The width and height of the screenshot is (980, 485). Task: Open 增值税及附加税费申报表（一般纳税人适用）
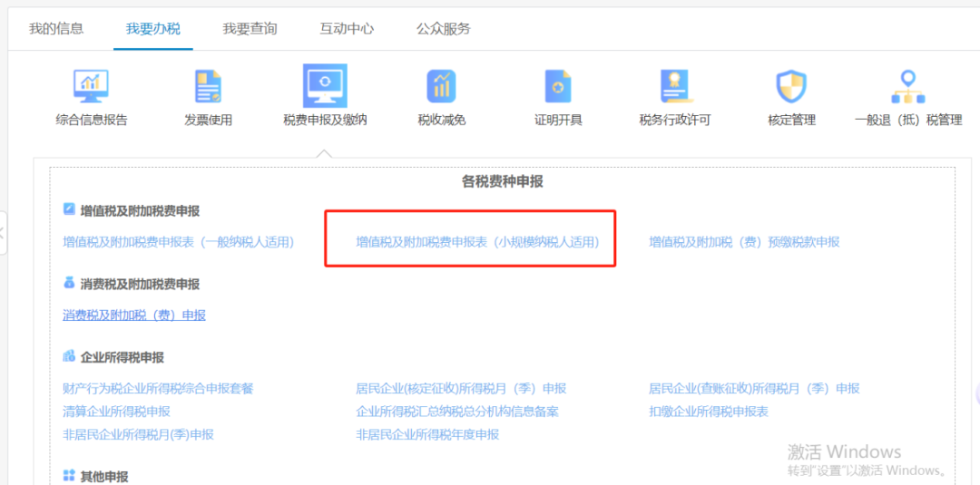pos(179,242)
